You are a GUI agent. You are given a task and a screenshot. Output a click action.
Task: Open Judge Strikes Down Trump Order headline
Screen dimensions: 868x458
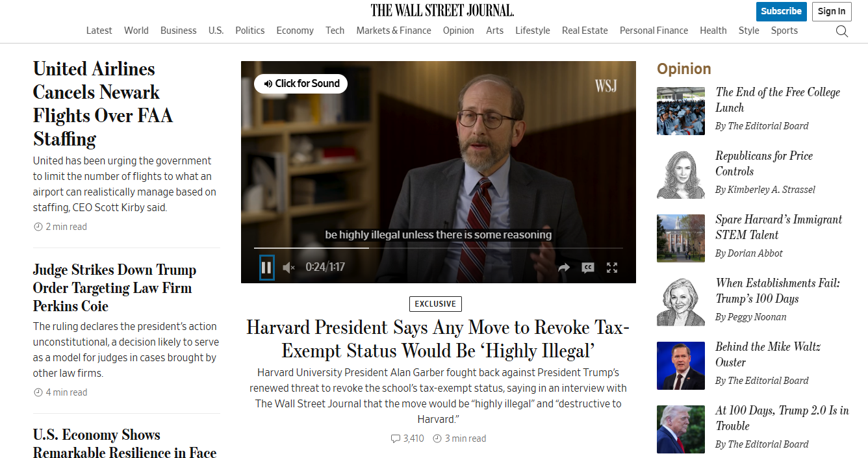click(x=114, y=288)
